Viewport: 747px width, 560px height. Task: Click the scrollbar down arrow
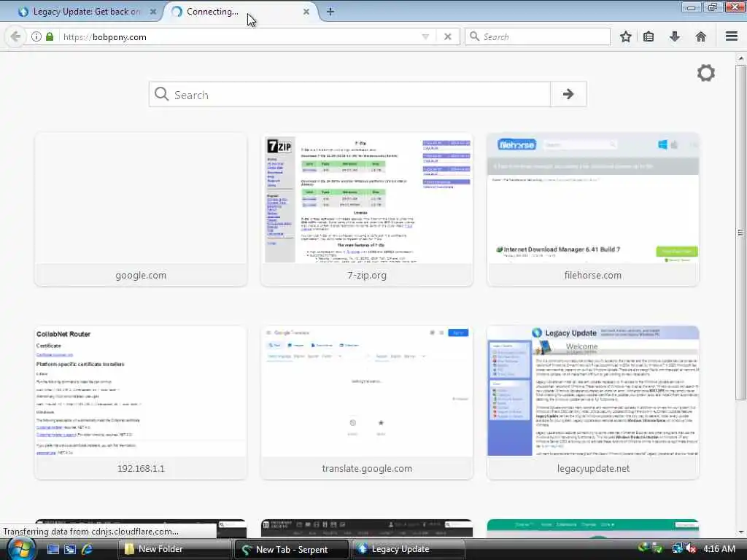[x=740, y=532]
